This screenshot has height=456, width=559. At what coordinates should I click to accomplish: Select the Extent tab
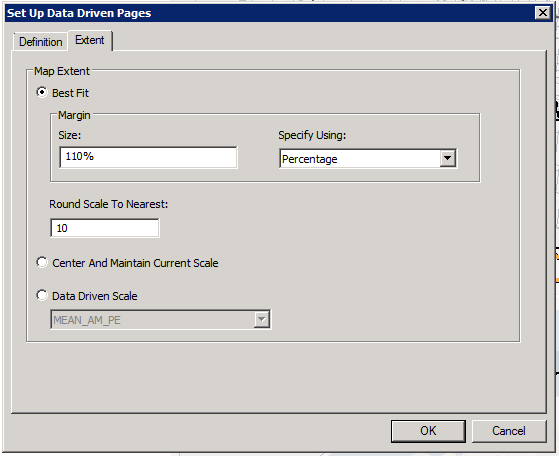90,40
